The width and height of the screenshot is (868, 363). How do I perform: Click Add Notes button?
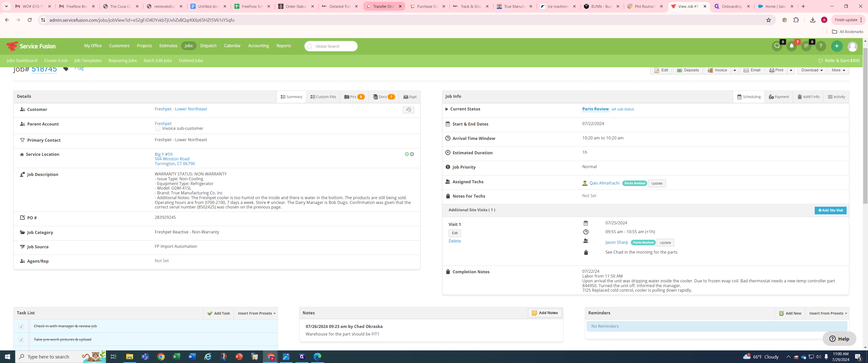click(545, 313)
